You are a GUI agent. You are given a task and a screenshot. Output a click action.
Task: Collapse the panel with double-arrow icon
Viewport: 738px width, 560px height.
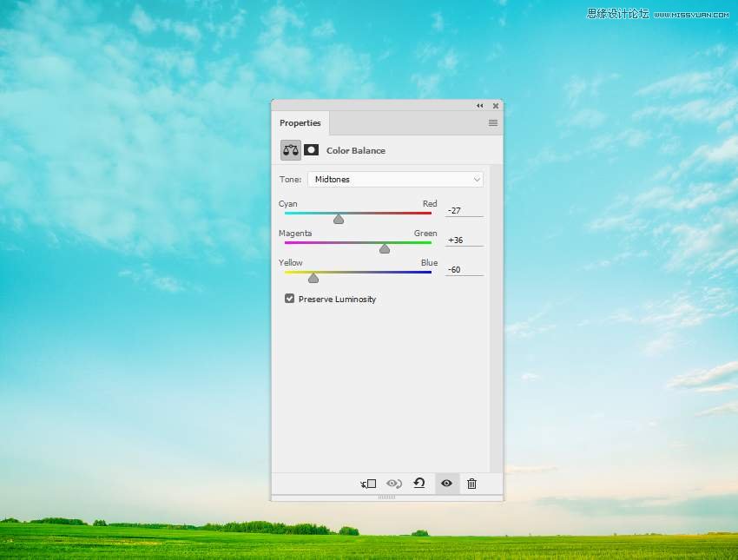coord(479,105)
